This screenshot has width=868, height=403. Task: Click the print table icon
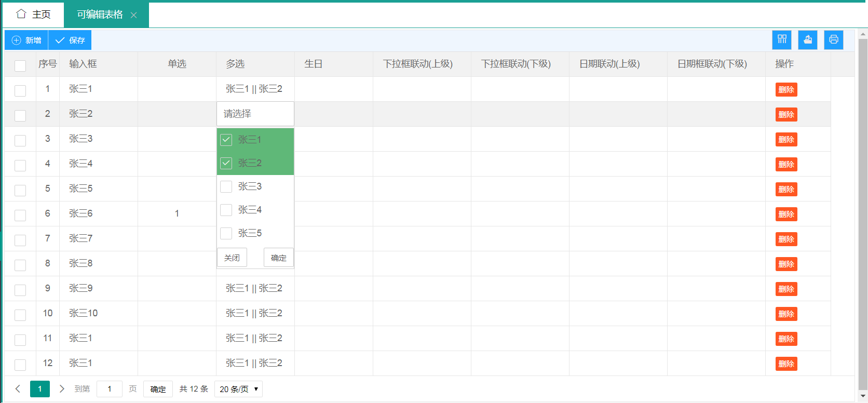tap(834, 40)
